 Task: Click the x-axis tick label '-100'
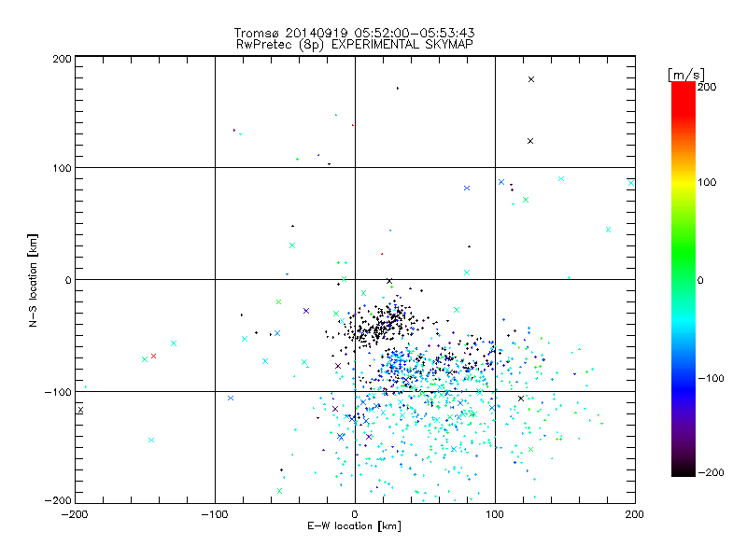(215, 514)
